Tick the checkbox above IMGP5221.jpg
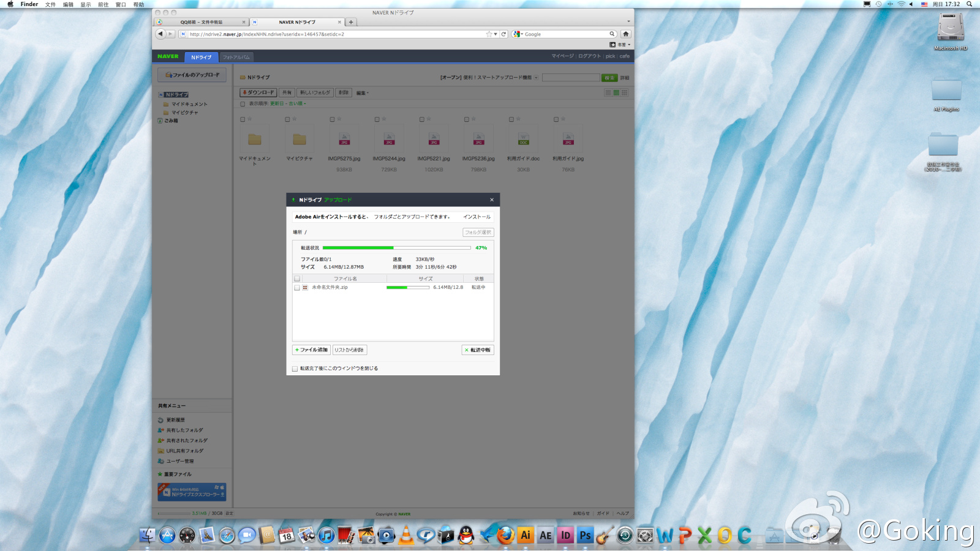980x551 pixels. point(422,119)
